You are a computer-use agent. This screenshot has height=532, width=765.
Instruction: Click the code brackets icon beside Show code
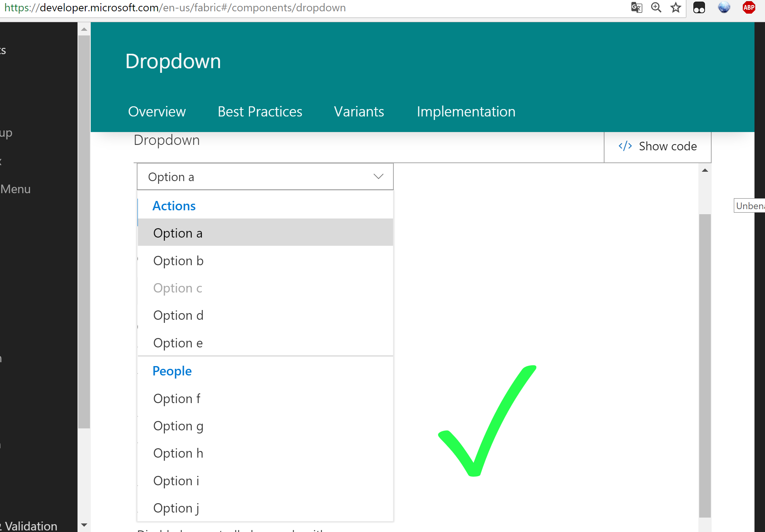coord(625,146)
